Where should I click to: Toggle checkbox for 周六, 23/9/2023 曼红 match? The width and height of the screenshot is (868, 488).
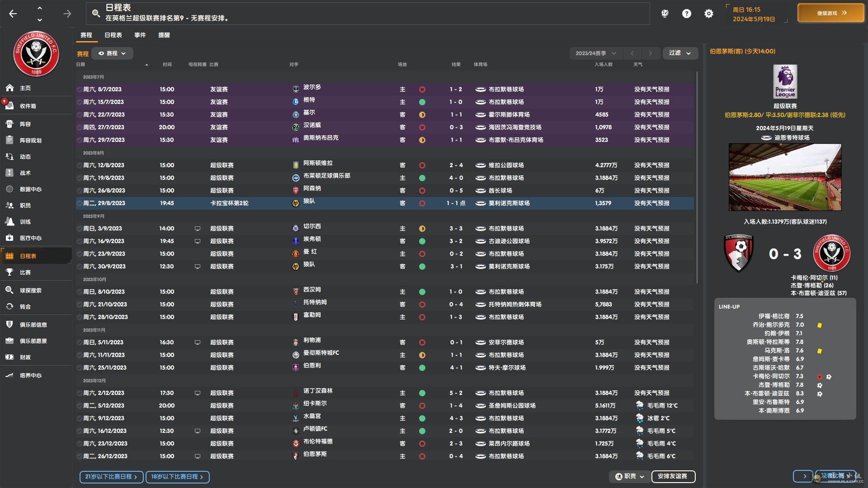tap(79, 254)
